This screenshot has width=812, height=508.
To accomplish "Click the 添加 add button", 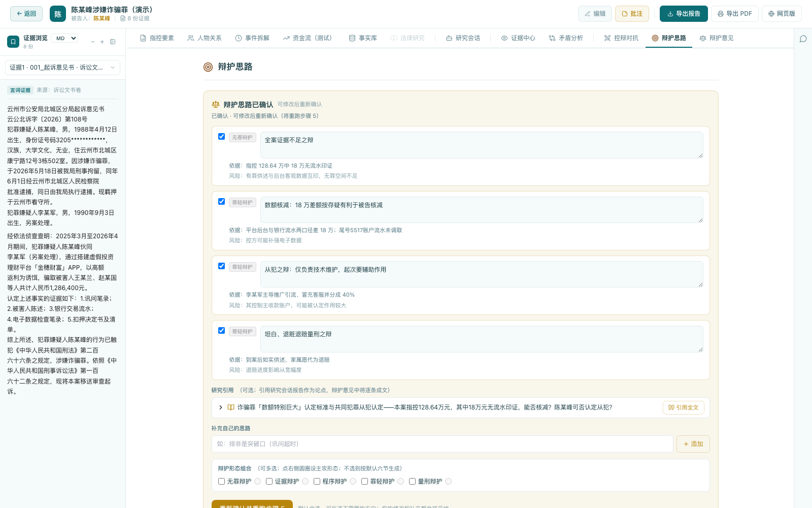I will (x=693, y=444).
